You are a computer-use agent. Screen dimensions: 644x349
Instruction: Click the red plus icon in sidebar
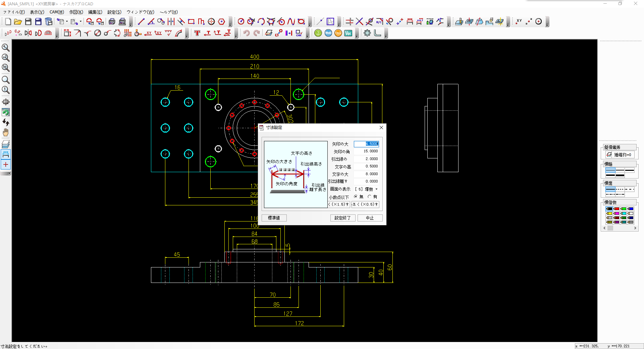tap(6, 164)
